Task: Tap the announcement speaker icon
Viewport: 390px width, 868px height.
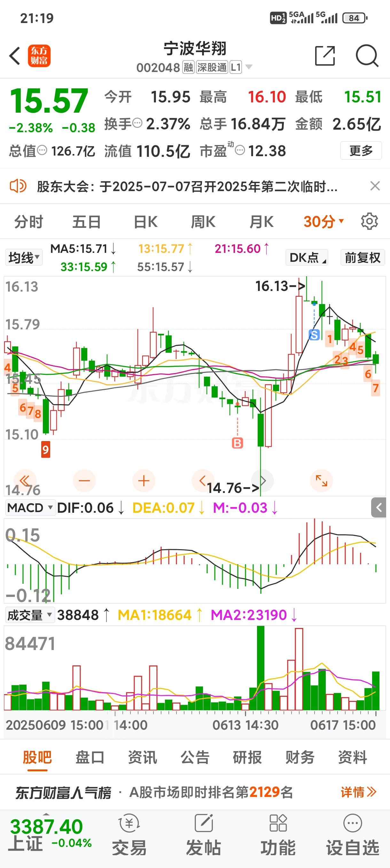Action: pyautogui.click(x=18, y=186)
